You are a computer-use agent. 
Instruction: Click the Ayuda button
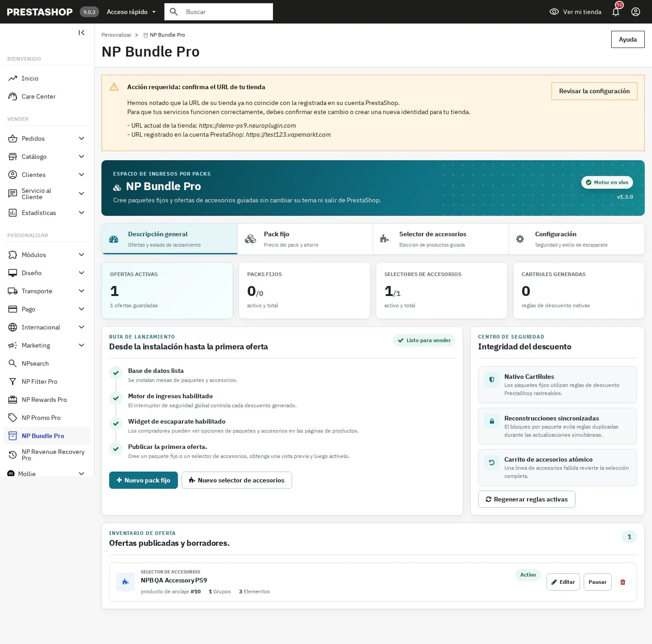pos(628,39)
